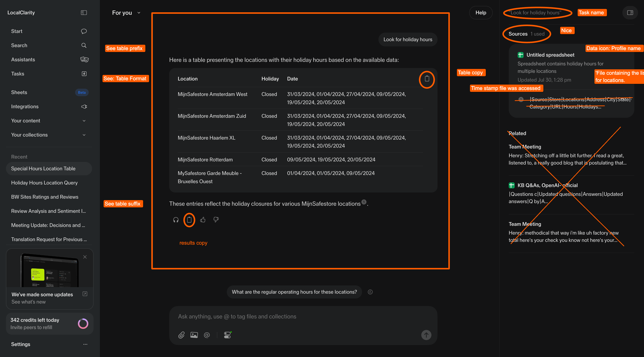Viewport: 644px width, 357px height.
Task: Open updates card external link icon
Action: coord(85,294)
